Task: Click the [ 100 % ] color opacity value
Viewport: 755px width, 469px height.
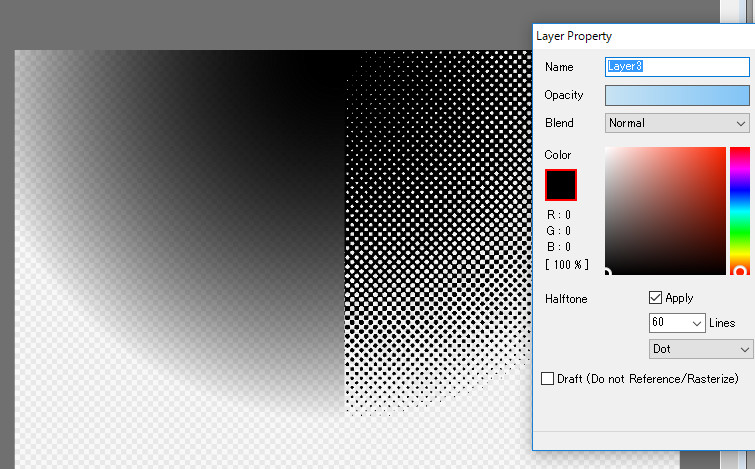Action: (x=567, y=264)
